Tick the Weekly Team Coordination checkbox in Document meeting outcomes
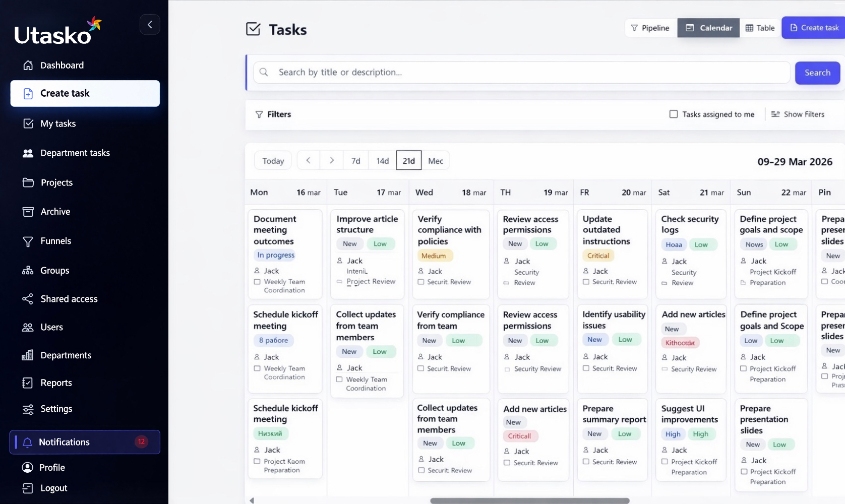 257,282
